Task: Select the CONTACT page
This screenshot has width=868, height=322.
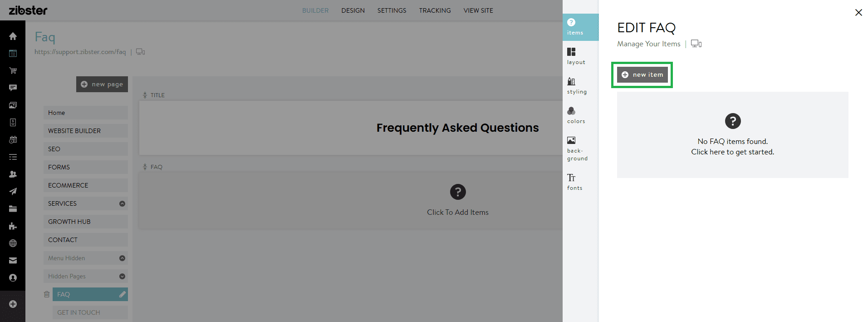Action: (x=86, y=240)
